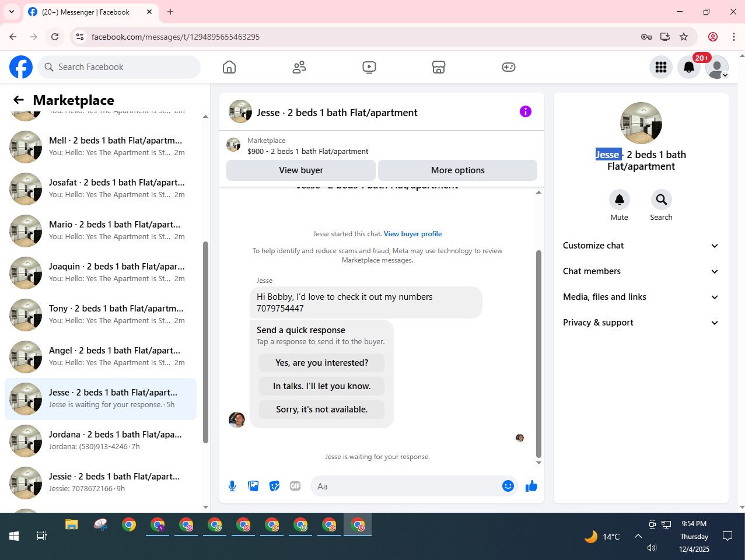Viewport: 745px width, 560px height.
Task: Open notifications bell with 20+ badge
Action: [x=689, y=67]
